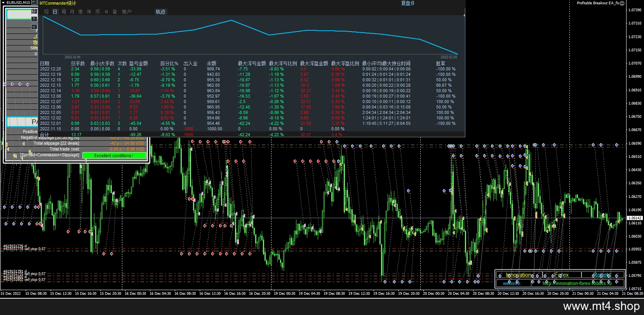Click the -90.26 total profit value

click(x=135, y=135)
